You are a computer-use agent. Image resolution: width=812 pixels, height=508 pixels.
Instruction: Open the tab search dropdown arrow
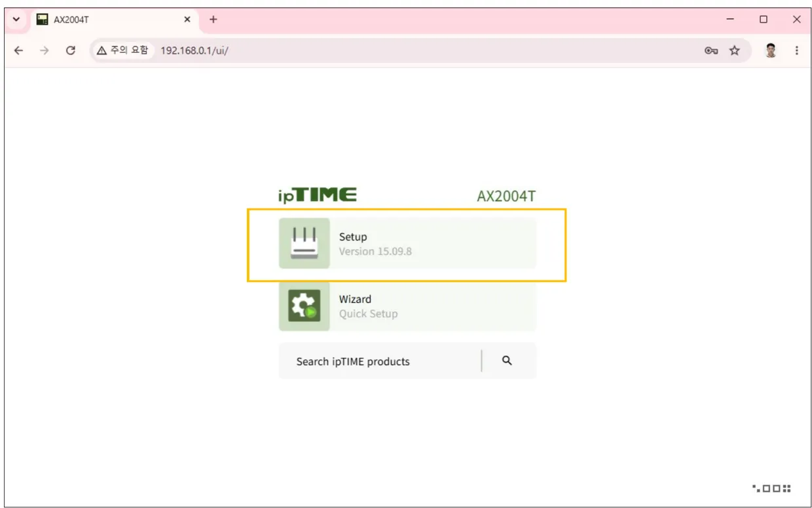click(16, 20)
